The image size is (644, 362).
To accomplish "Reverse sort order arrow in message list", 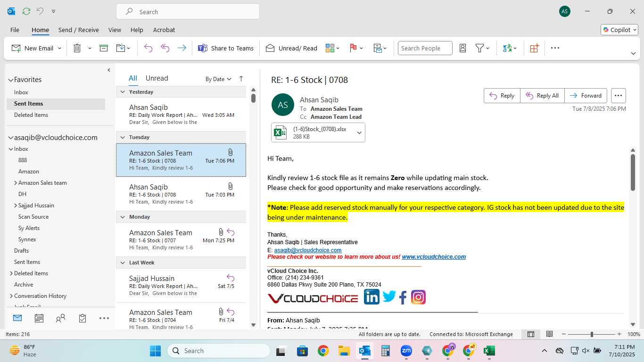I will 241,79.
